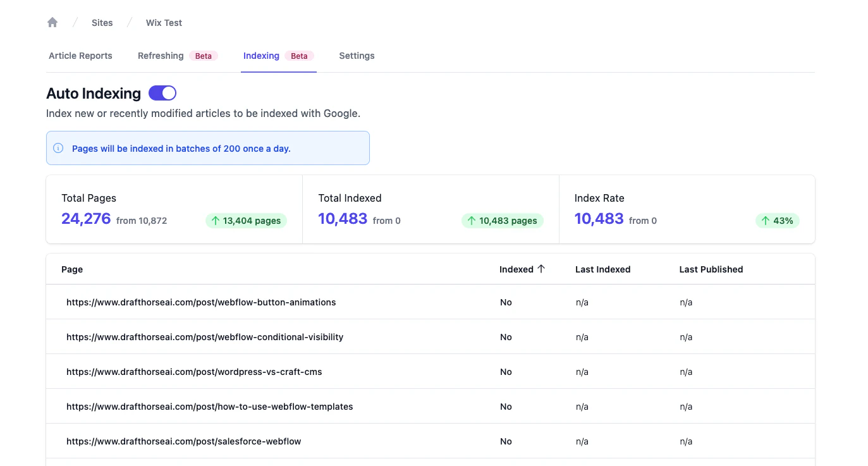Screen dimensions: 868x466
Task: Click the sort arrow on the Indexed column
Action: tap(542, 269)
